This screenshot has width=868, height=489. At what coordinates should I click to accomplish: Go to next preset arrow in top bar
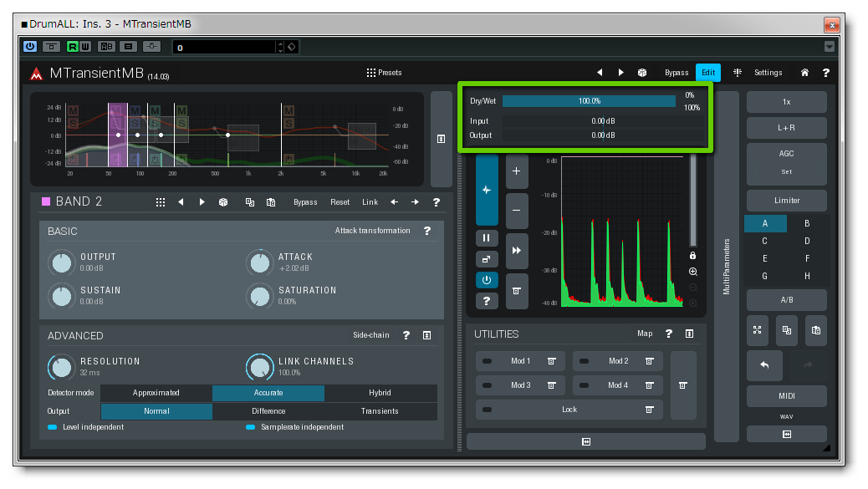click(620, 73)
